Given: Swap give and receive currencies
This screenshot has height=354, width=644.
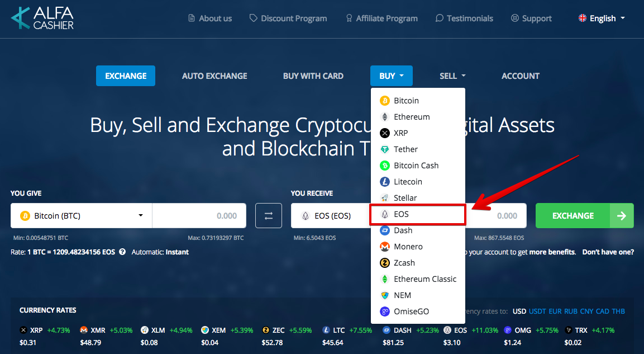Looking at the screenshot, I should coord(269,215).
